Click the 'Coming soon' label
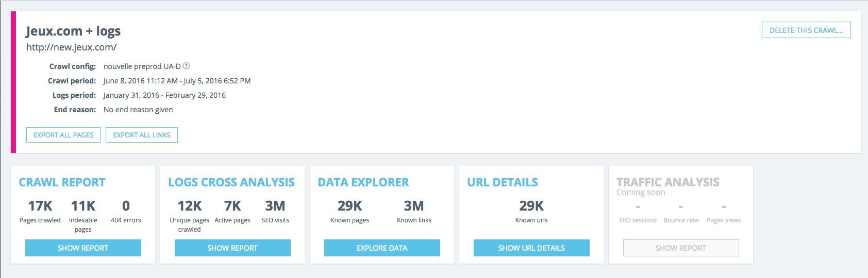The image size is (868, 278). pos(641,193)
